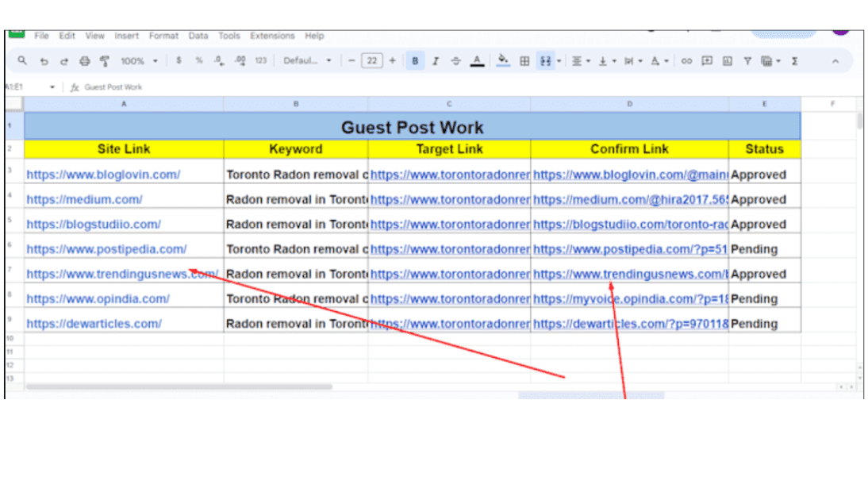Open the Extensions menu
This screenshot has width=868, height=496.
pyautogui.click(x=272, y=36)
